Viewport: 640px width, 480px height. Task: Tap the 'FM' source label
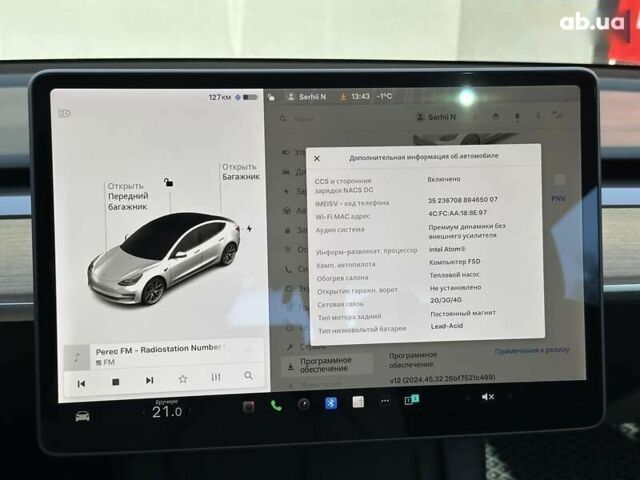105,362
